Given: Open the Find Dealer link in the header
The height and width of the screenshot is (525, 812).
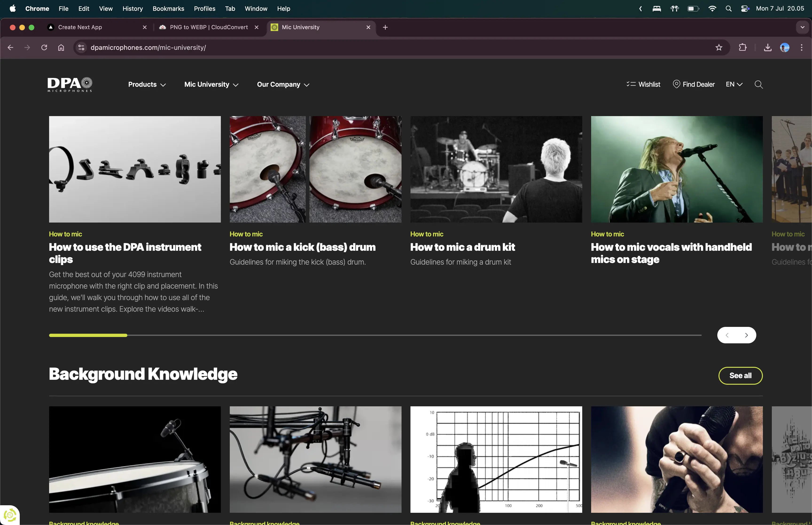Looking at the screenshot, I should point(694,84).
